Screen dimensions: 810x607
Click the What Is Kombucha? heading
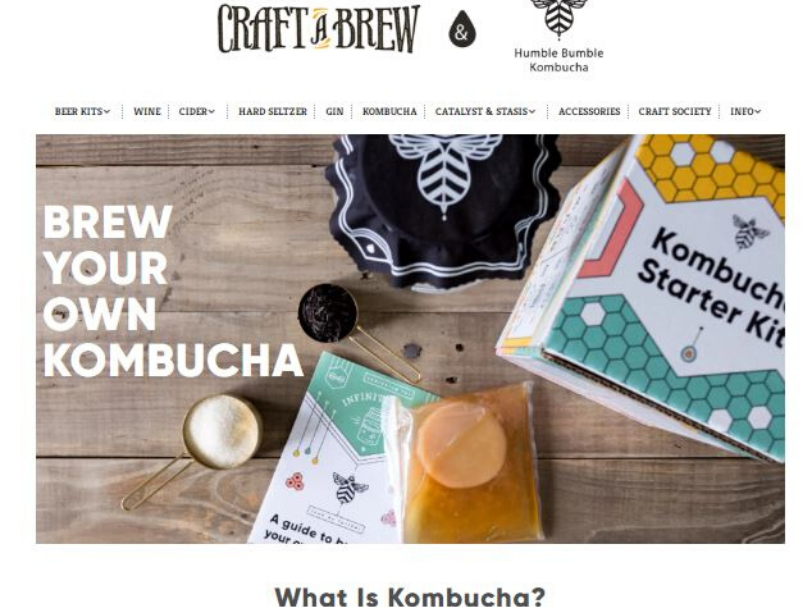(x=410, y=597)
